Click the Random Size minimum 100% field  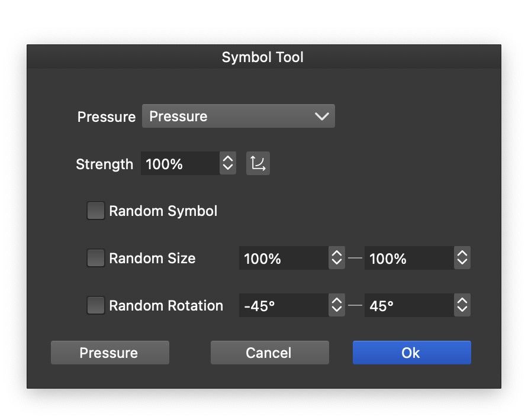283,258
